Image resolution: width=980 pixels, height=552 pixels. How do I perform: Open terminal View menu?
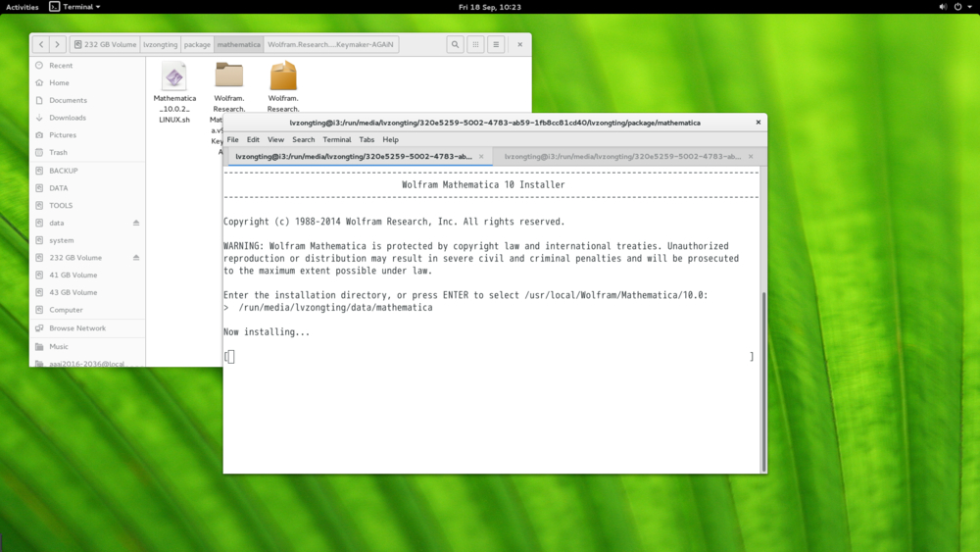[x=275, y=139]
